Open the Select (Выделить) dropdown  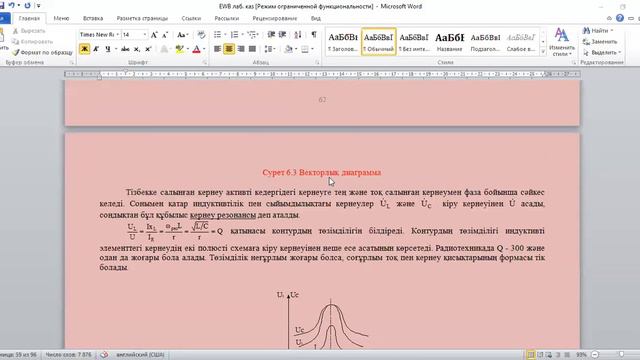pos(602,52)
